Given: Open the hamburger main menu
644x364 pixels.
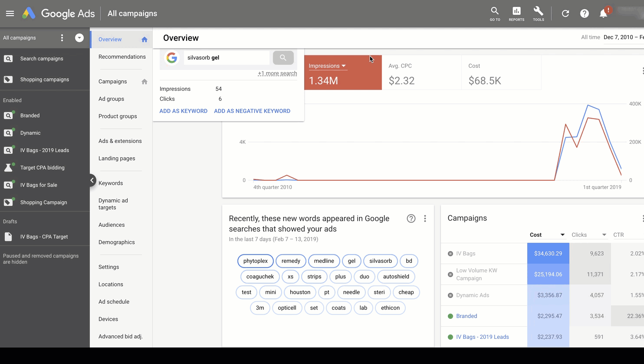Looking at the screenshot, I should (x=10, y=13).
